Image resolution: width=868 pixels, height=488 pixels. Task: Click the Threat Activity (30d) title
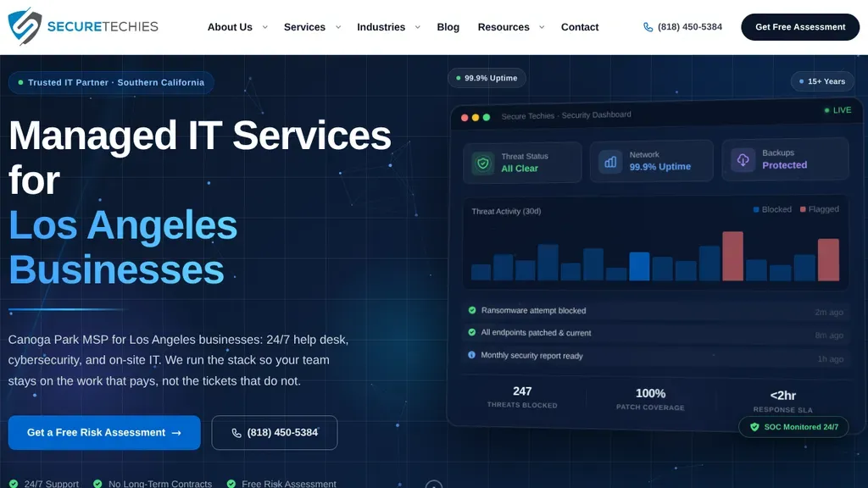coord(506,211)
